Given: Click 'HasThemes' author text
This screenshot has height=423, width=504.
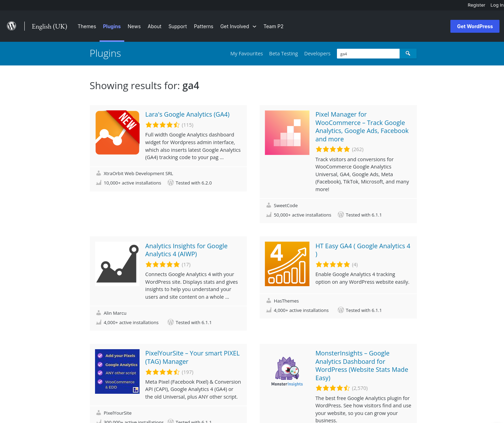Looking at the screenshot, I should click(x=286, y=301).
